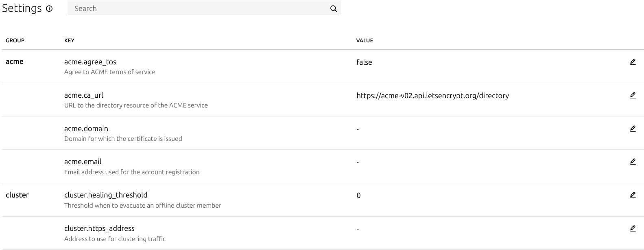
Task: Open the editor for acme.email
Action: click(632, 162)
